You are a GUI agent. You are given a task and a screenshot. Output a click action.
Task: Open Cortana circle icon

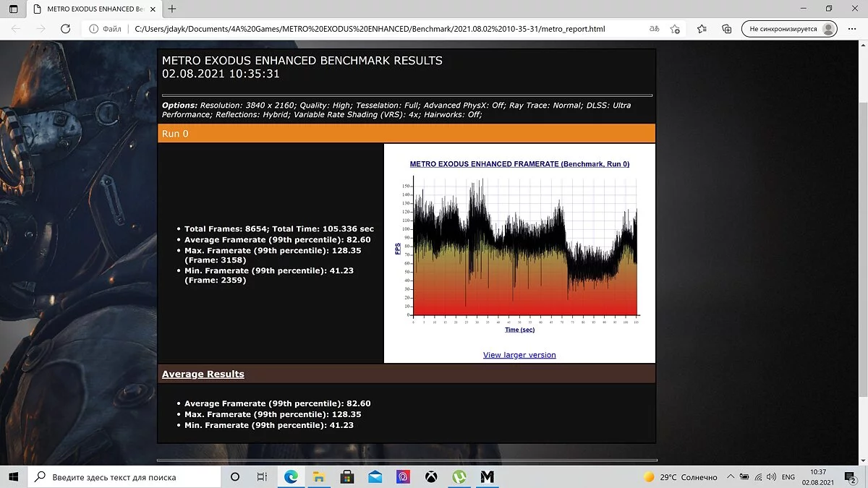tap(235, 477)
